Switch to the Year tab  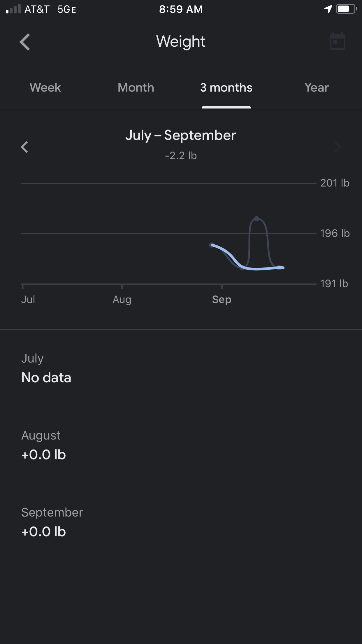(x=317, y=87)
